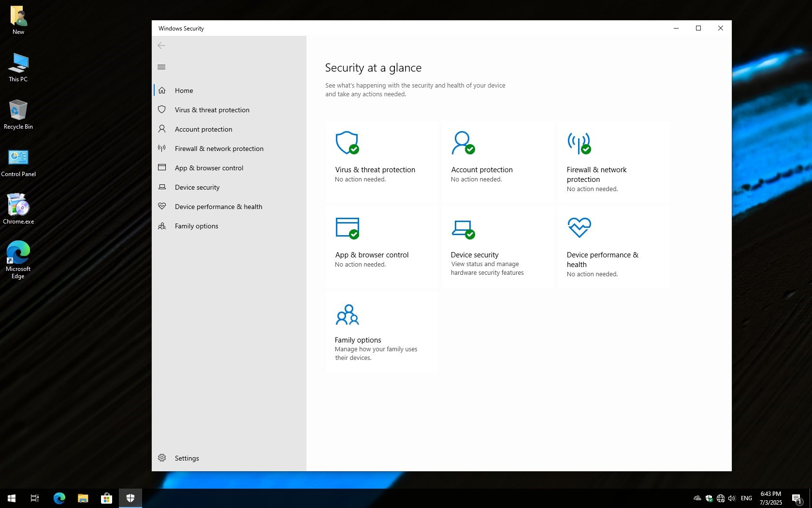This screenshot has height=508, width=812.
Task: Select Device security in the sidebar
Action: [x=197, y=187]
